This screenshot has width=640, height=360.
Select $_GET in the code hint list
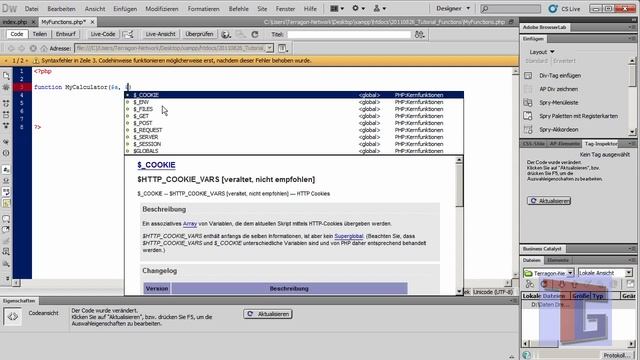(x=294, y=116)
